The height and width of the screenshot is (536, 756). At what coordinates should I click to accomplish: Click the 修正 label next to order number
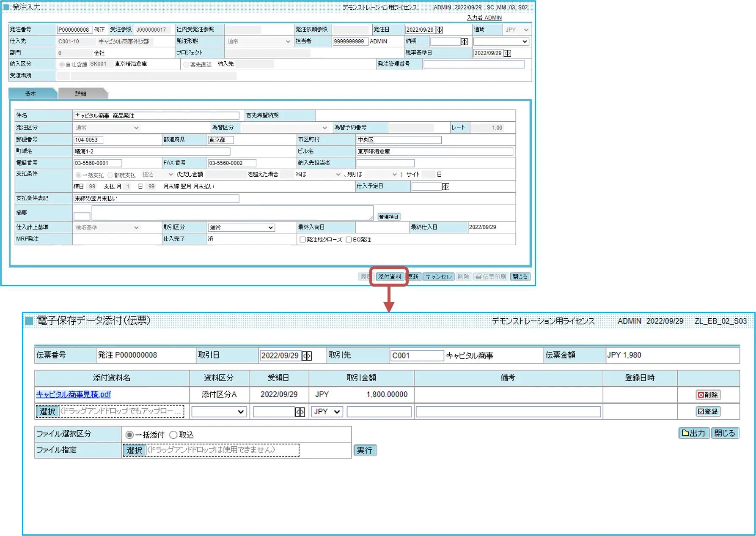[x=99, y=30]
